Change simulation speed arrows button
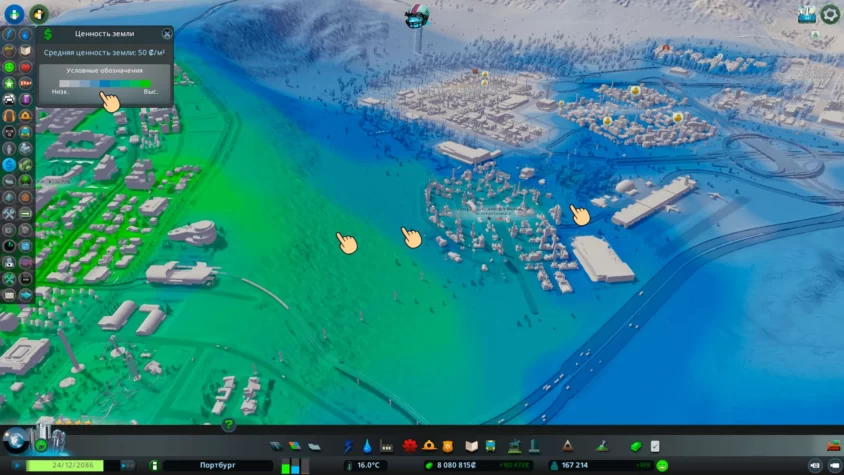Viewport: 844px width, 475px height. tap(127, 465)
